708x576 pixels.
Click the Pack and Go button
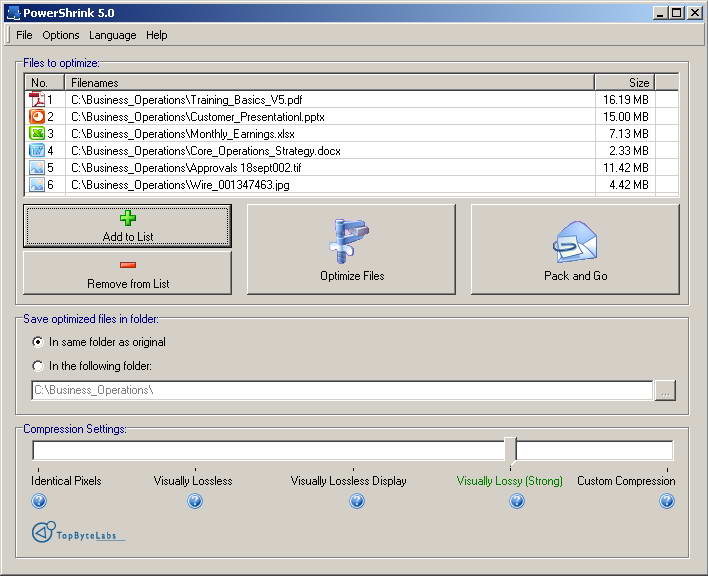tap(575, 249)
